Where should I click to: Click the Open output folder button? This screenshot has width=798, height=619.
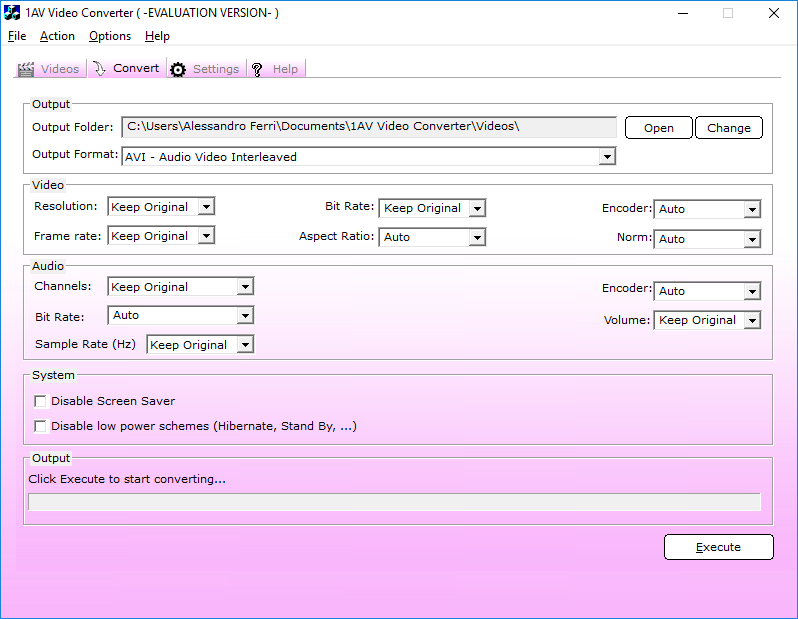[659, 128]
